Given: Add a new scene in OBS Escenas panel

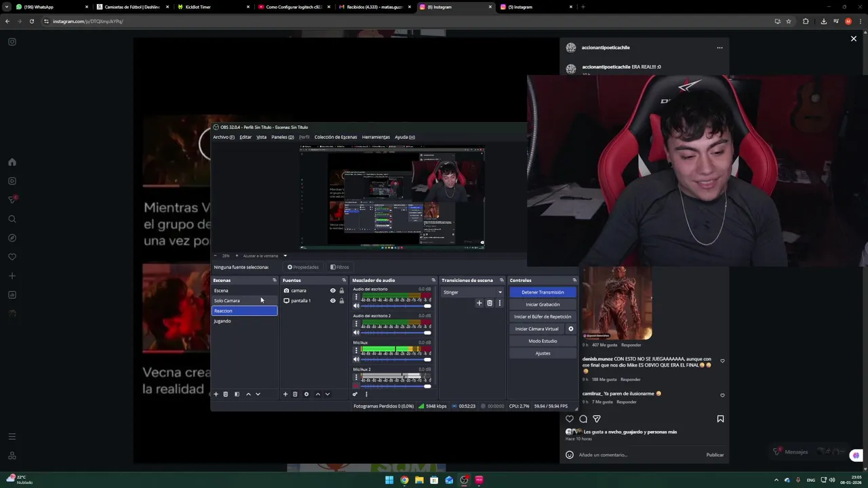Looking at the screenshot, I should point(216,394).
